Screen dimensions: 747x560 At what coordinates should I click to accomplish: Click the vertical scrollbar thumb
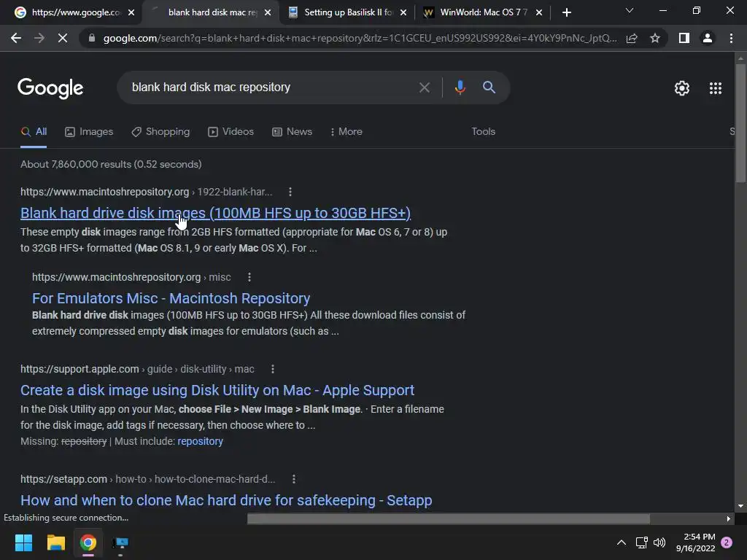pos(740,122)
